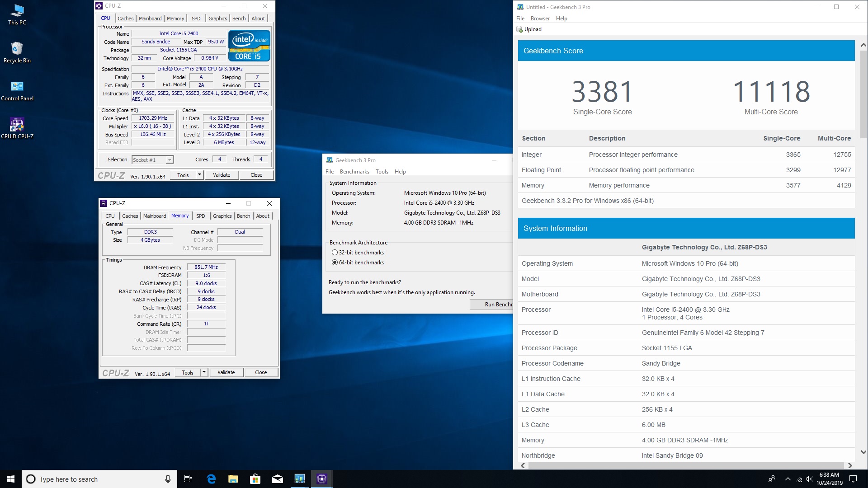Click the Geekbench horizontal scrollbar left arrow
Image resolution: width=868 pixels, height=488 pixels.
click(x=523, y=465)
